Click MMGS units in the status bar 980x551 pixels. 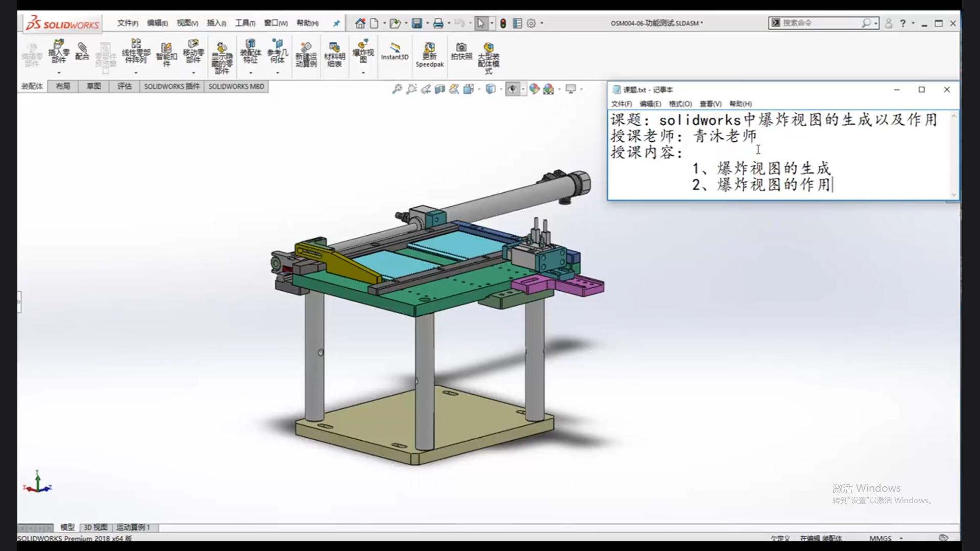[x=880, y=538]
